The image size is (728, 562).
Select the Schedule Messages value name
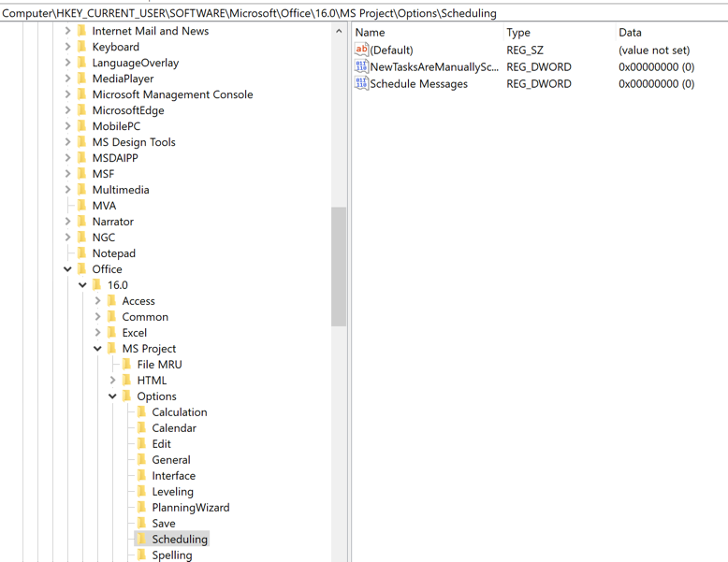(x=419, y=84)
